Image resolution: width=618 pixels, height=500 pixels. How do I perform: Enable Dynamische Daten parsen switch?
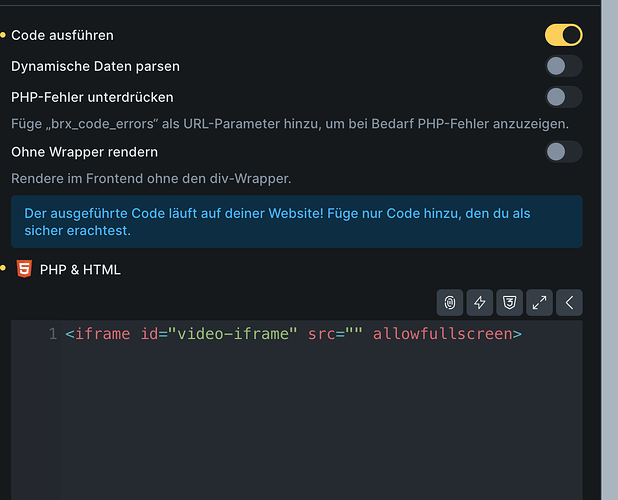point(564,66)
